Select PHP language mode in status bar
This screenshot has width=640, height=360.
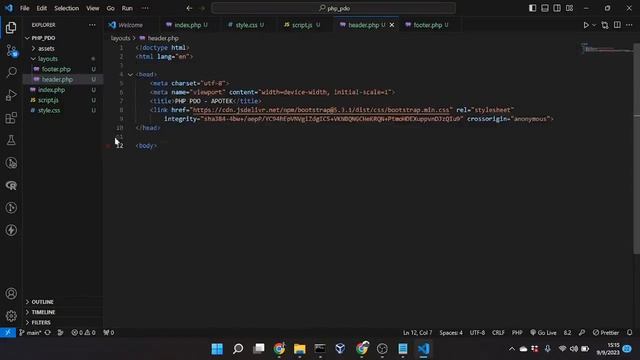(x=517, y=333)
